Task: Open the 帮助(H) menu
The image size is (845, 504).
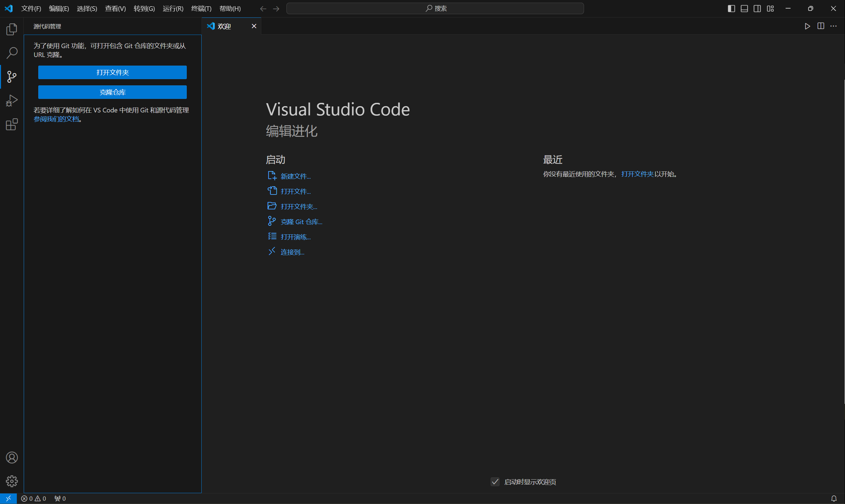Action: 230,9
